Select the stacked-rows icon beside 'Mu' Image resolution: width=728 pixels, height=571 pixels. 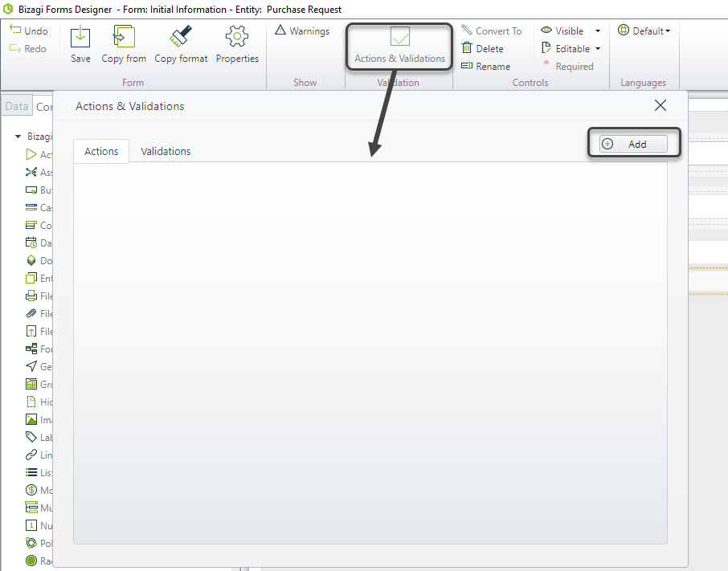click(31, 508)
